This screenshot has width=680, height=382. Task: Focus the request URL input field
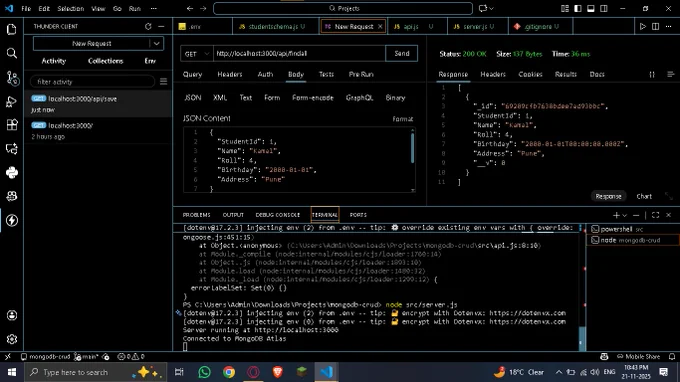pyautogui.click(x=299, y=53)
